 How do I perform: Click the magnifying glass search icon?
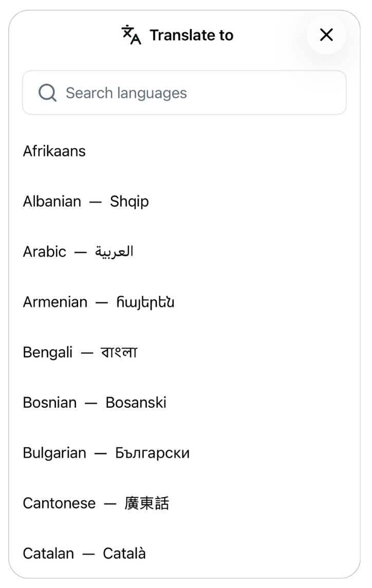[47, 92]
